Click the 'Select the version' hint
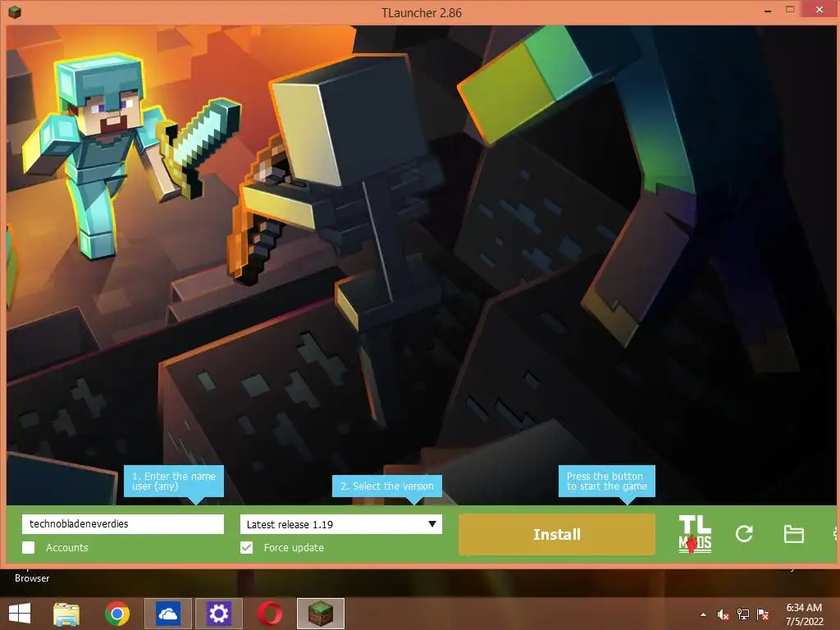Screen dimensions: 840x630 (x=387, y=486)
